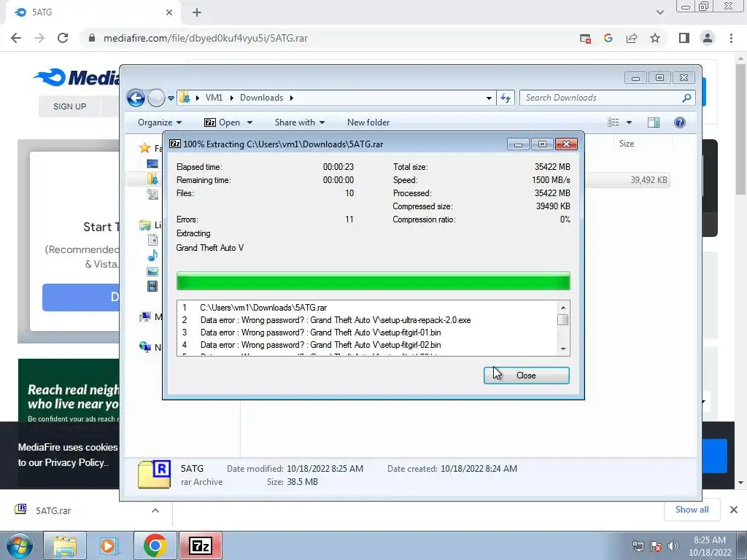The image size is (747, 560).
Task: Select first log row 5ATG.rar path
Action: tap(367, 308)
